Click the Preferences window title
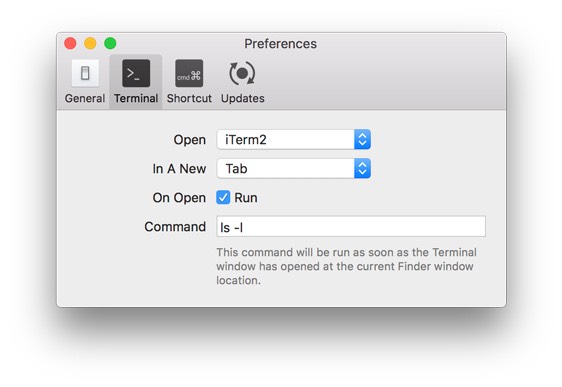 pos(280,44)
